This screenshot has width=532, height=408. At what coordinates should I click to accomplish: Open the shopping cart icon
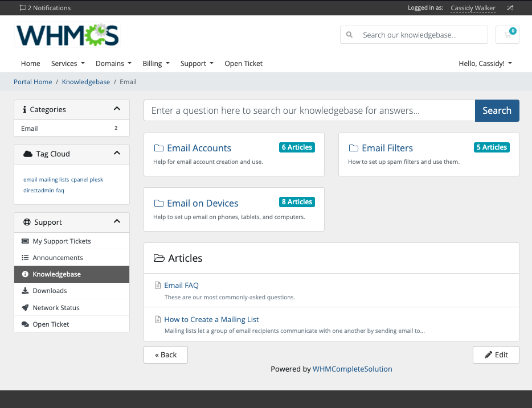pyautogui.click(x=508, y=35)
